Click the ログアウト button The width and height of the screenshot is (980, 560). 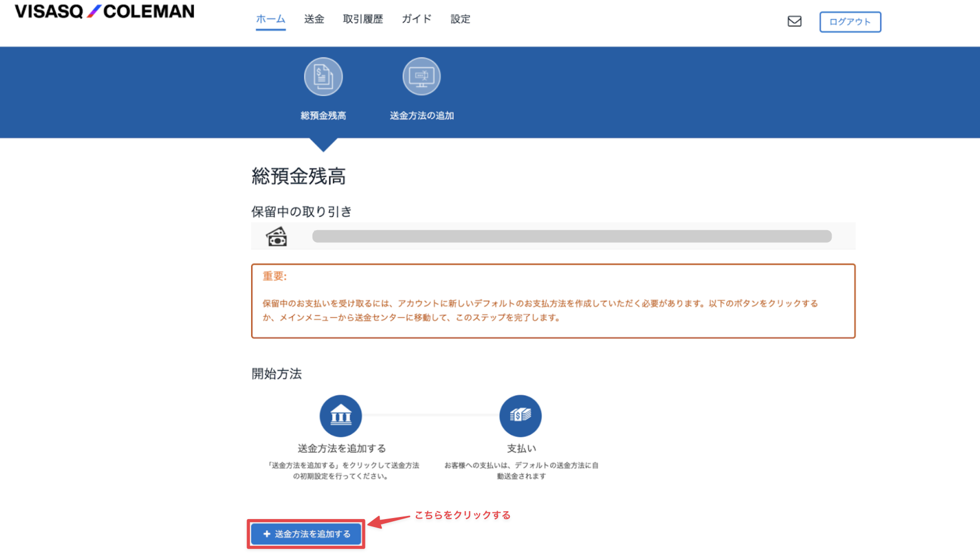click(x=850, y=21)
